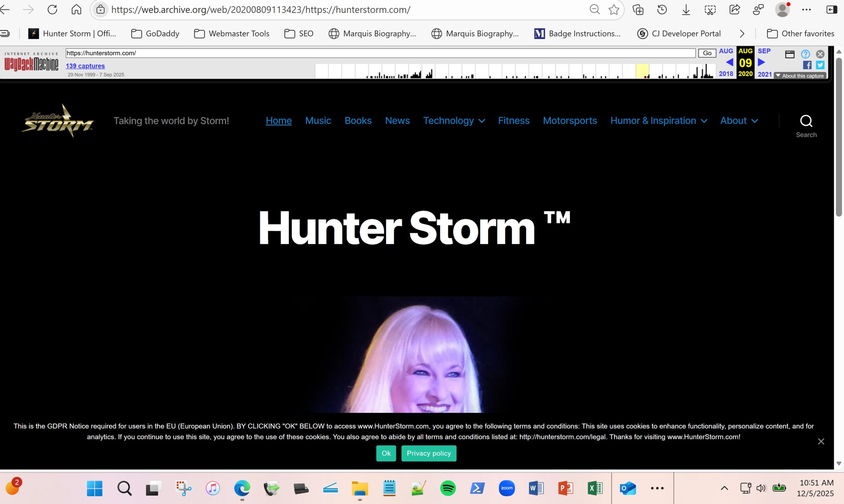
Task: Click the address bar URL
Action: pyautogui.click(x=261, y=10)
